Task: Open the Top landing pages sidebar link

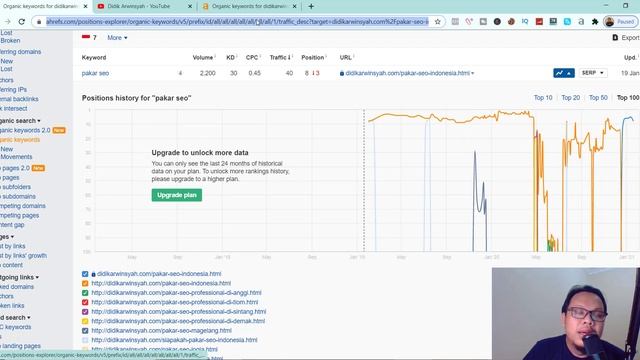Action: click(x=20, y=346)
